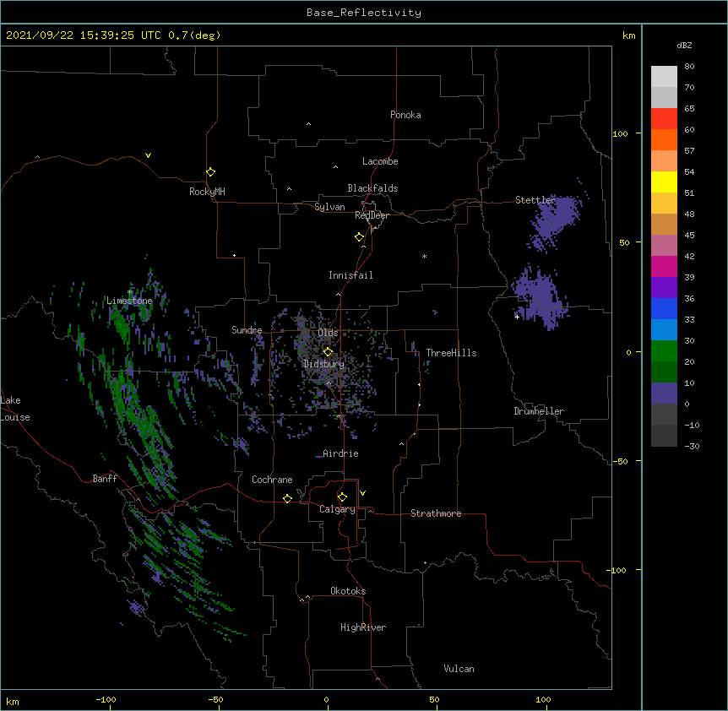The width and height of the screenshot is (728, 711).
Task: Click the RockyMH label
Action: (x=207, y=192)
